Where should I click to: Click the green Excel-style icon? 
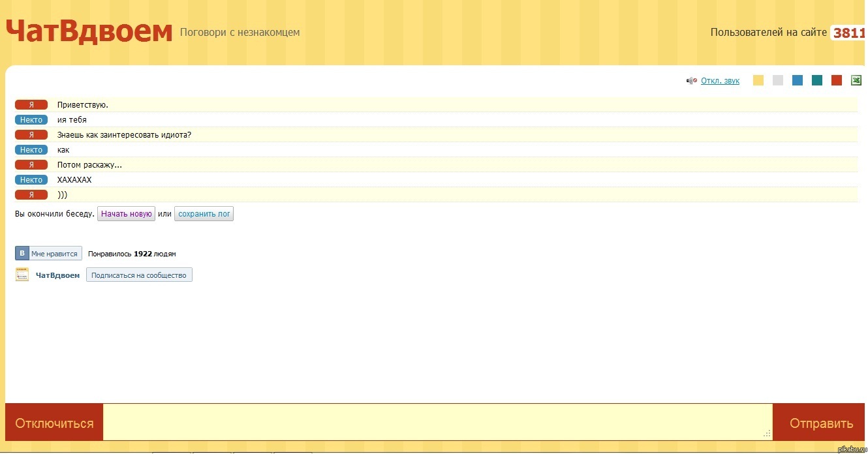coord(856,80)
